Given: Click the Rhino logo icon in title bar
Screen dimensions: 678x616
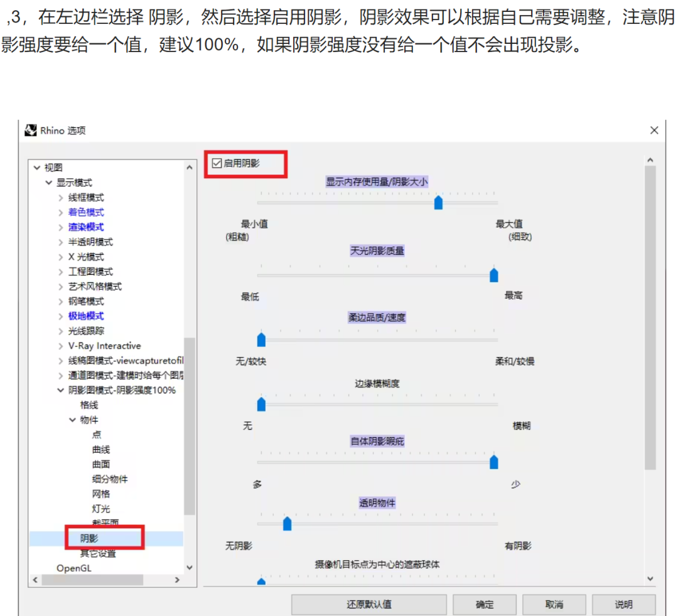Looking at the screenshot, I should [x=31, y=130].
